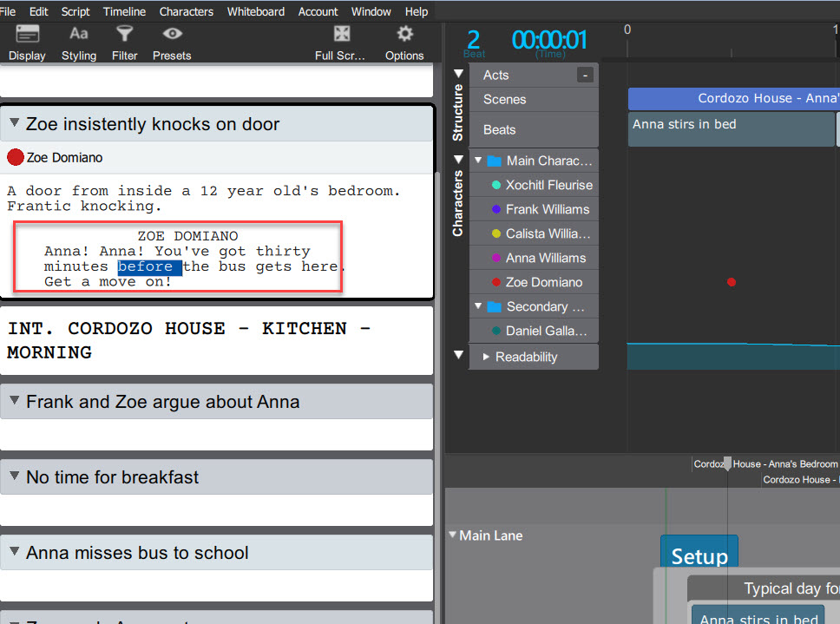Screen dimensions: 840x624
Task: Click Daniel Galla's dark teal dot
Action: [x=496, y=331]
